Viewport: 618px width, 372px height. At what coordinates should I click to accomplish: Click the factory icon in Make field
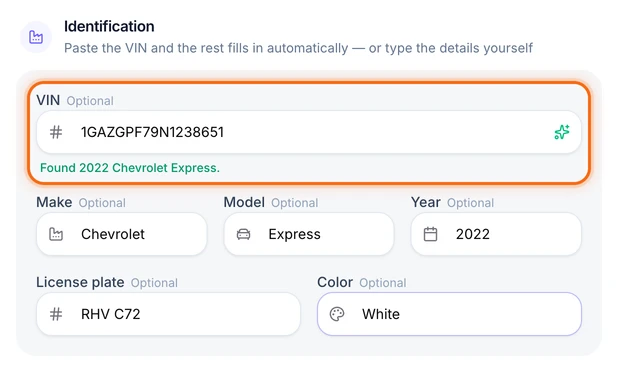[x=56, y=234]
